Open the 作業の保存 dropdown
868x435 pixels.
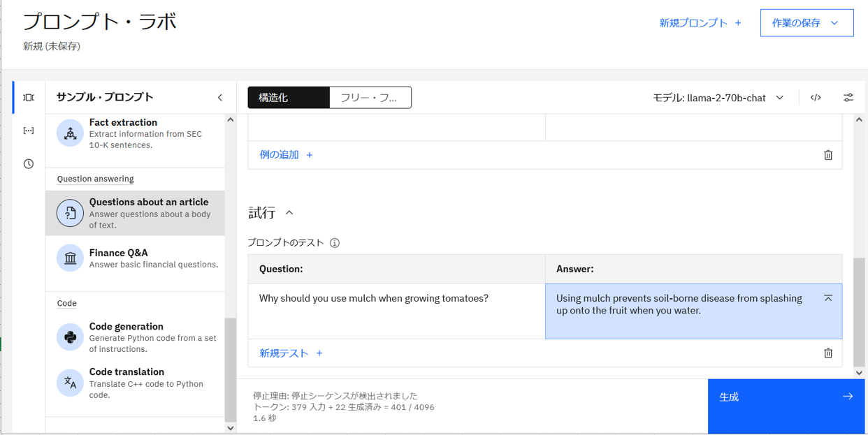pyautogui.click(x=806, y=23)
